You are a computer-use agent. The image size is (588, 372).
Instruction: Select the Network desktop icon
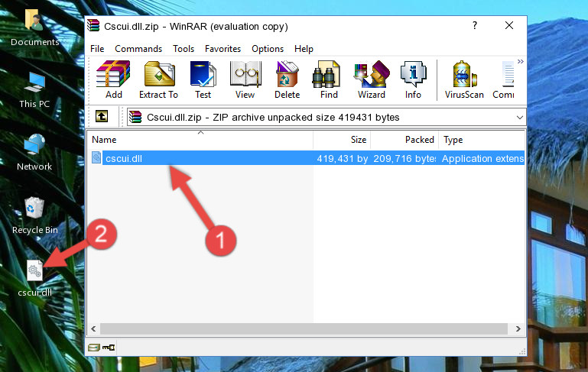point(34,153)
